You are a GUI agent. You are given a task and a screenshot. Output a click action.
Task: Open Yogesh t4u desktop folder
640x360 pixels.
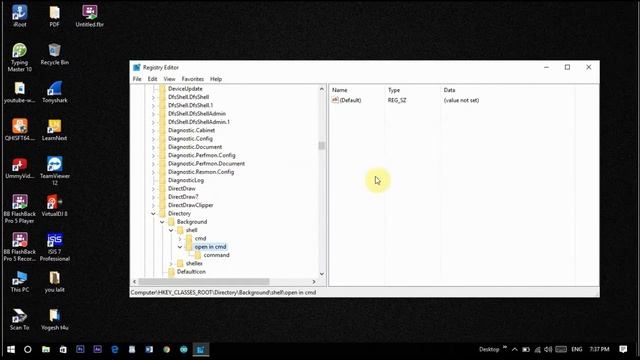54,319
